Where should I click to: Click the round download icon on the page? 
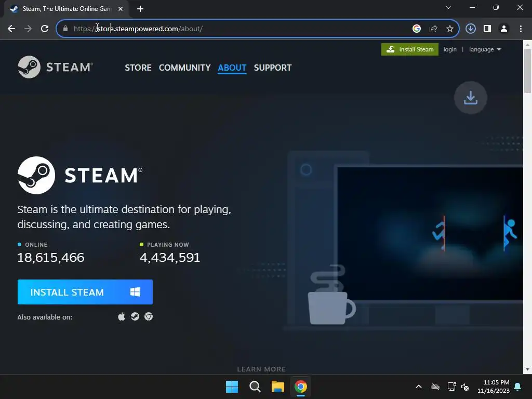point(470,98)
